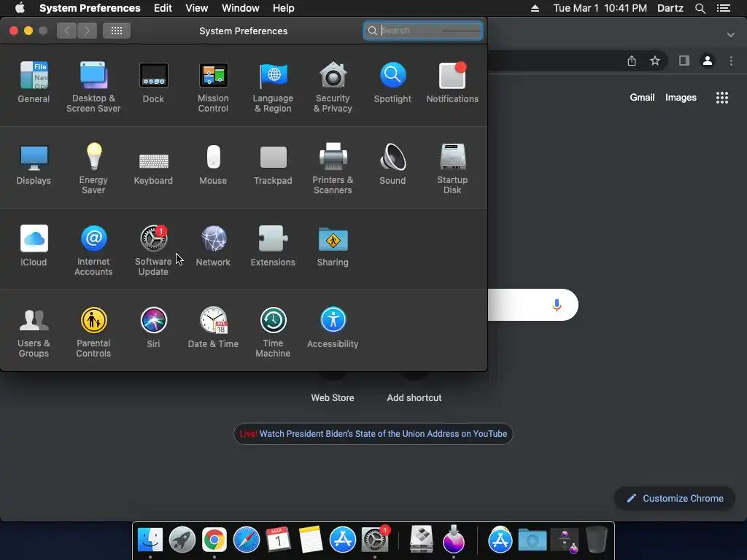Open Printers & Scanners pane

click(333, 168)
